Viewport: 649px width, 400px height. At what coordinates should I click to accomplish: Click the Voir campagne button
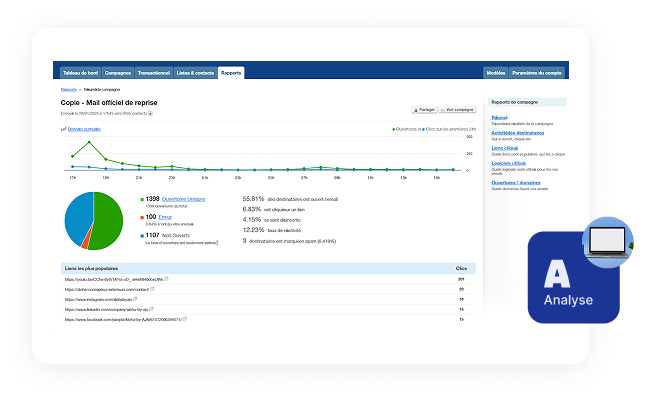[458, 110]
